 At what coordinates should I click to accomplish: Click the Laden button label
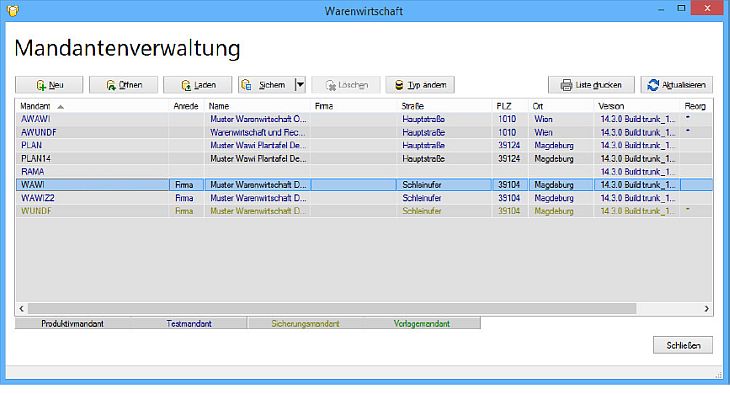pyautogui.click(x=205, y=85)
